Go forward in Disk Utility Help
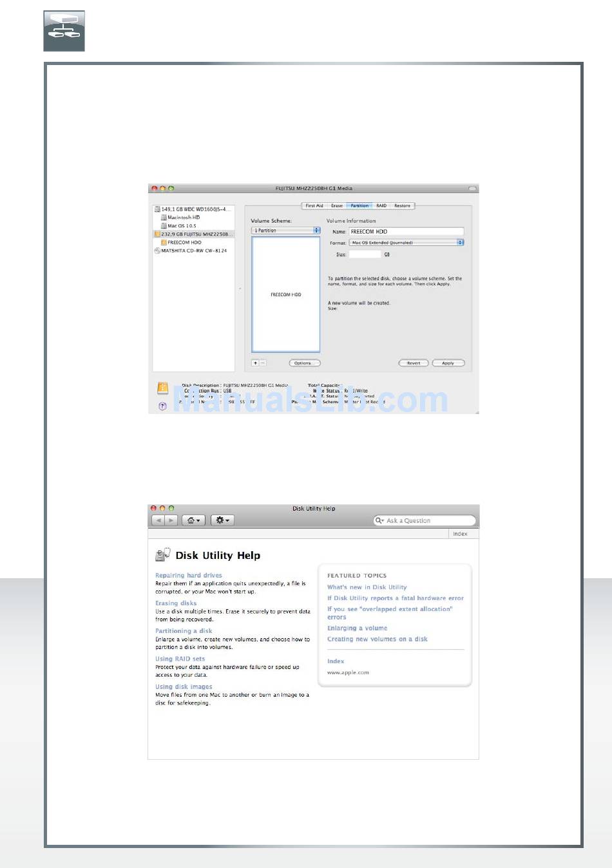 tap(171, 520)
